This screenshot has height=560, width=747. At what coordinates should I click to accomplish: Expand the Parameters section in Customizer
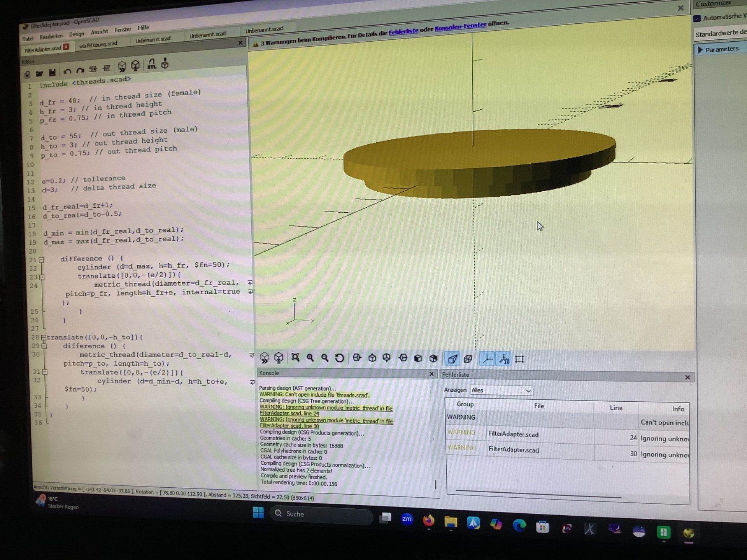[700, 50]
